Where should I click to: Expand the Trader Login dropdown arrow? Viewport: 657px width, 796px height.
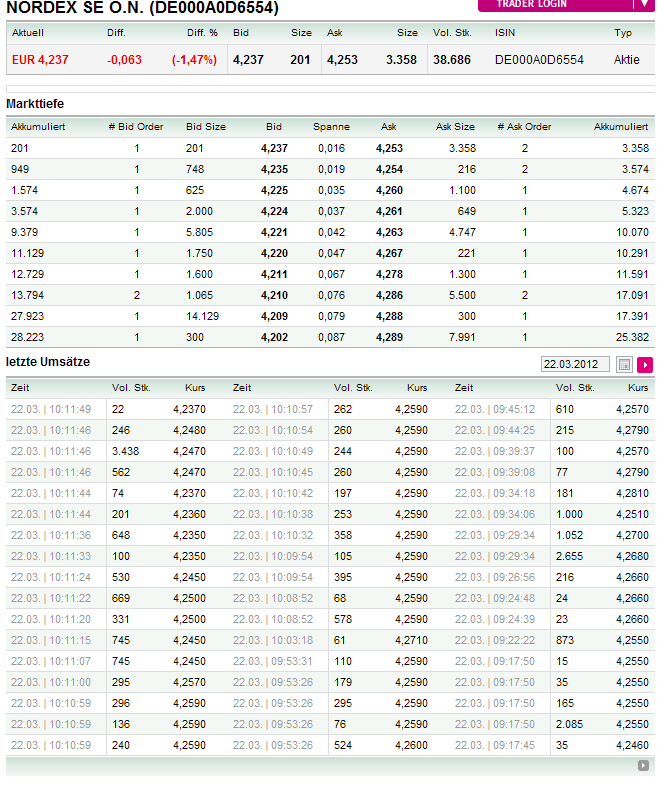pyautogui.click(x=643, y=5)
